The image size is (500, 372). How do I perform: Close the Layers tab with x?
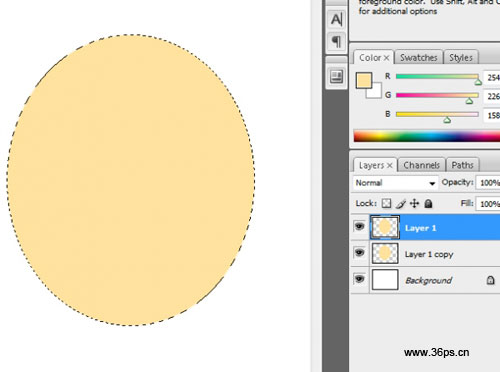point(389,165)
